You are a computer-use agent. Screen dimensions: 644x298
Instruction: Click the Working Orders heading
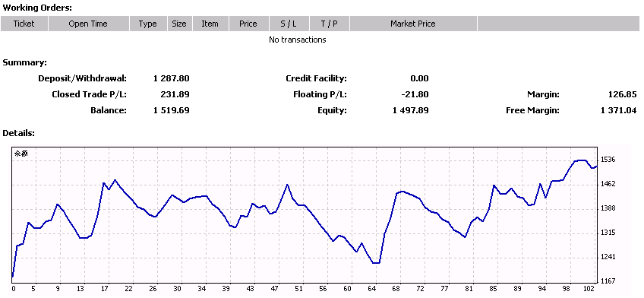[37, 8]
